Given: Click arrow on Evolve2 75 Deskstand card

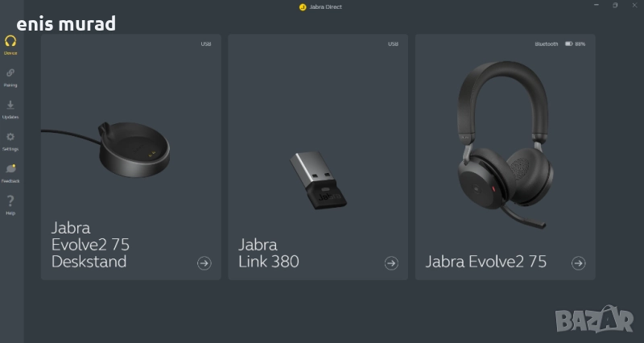Looking at the screenshot, I should tap(204, 263).
